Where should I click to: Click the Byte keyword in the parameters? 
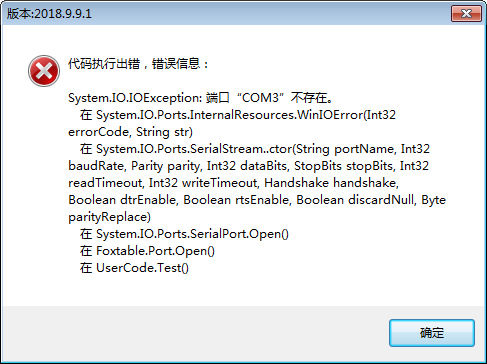click(434, 200)
